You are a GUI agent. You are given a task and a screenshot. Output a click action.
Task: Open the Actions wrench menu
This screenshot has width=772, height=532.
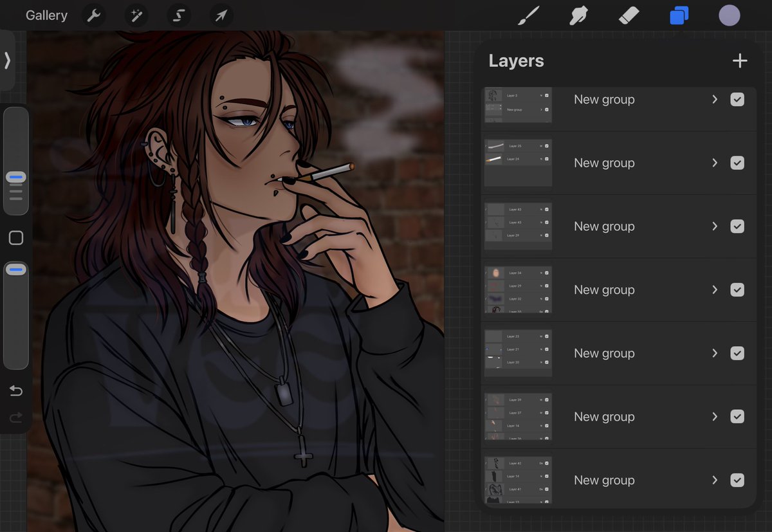tap(93, 15)
